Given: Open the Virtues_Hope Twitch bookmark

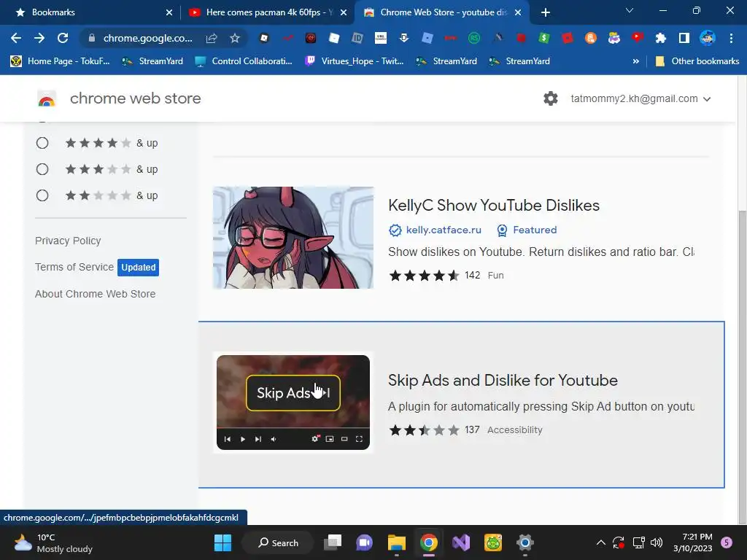Looking at the screenshot, I should point(355,61).
